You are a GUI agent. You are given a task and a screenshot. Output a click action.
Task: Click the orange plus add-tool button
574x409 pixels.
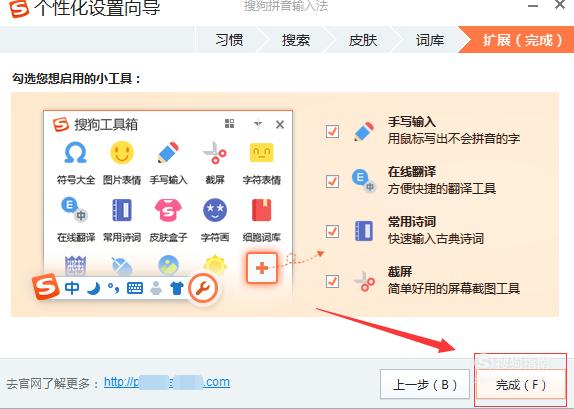tap(262, 268)
